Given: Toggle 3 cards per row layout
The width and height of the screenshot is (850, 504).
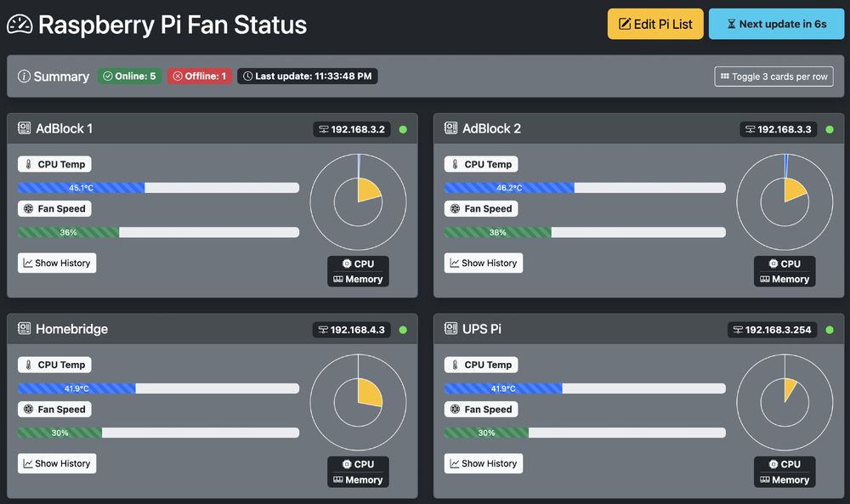Looking at the screenshot, I should pyautogui.click(x=773, y=76).
